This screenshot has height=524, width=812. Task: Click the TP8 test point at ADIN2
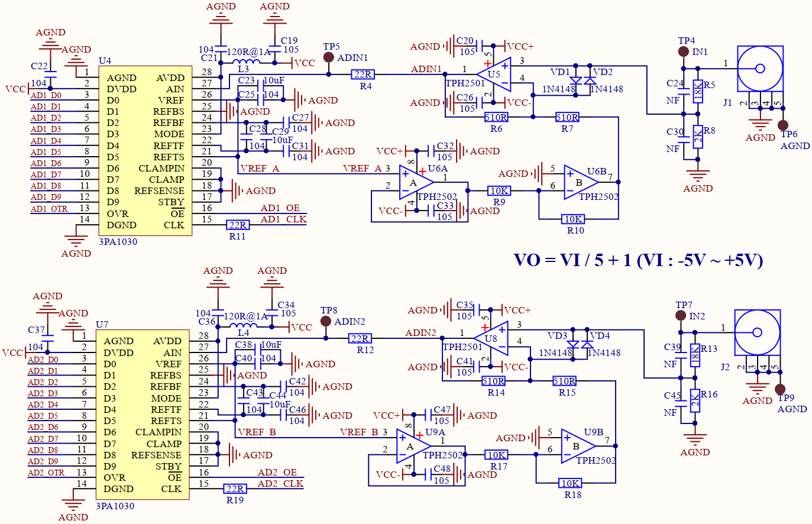pos(326,321)
